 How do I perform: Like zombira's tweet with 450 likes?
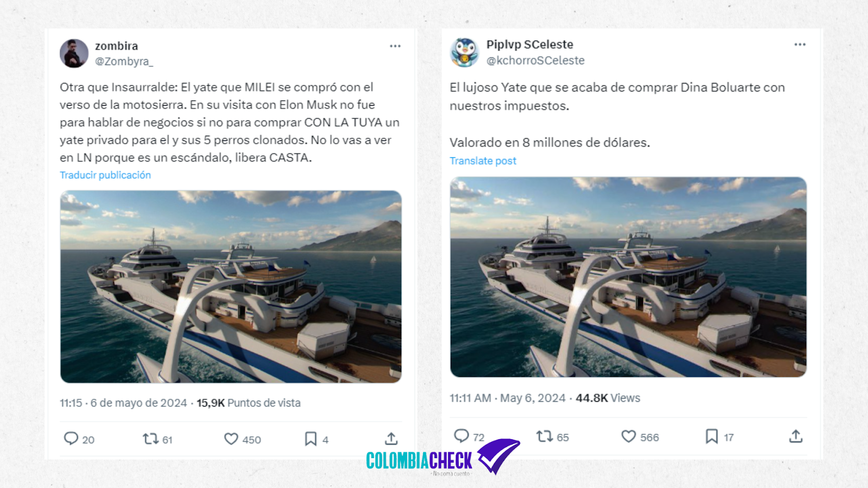click(x=231, y=439)
